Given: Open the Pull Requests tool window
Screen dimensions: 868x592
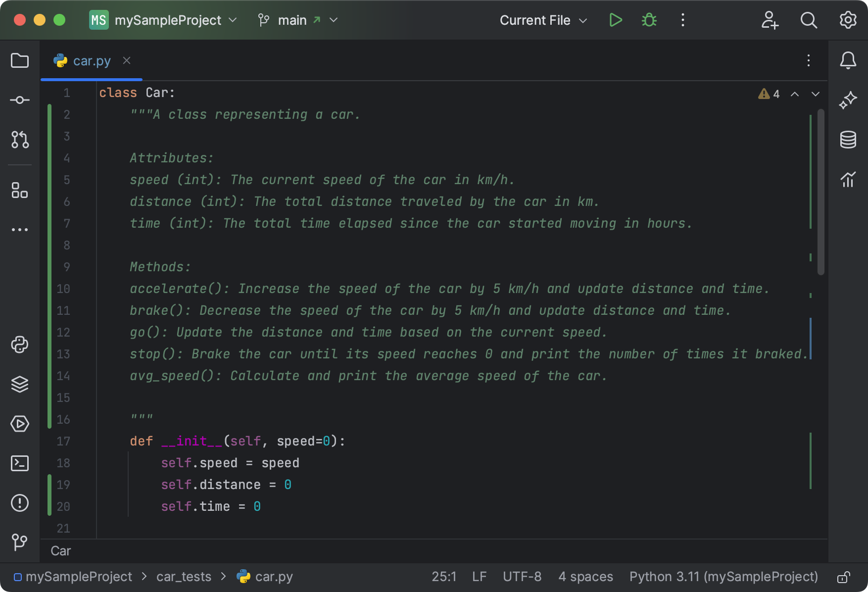Looking at the screenshot, I should 20,140.
